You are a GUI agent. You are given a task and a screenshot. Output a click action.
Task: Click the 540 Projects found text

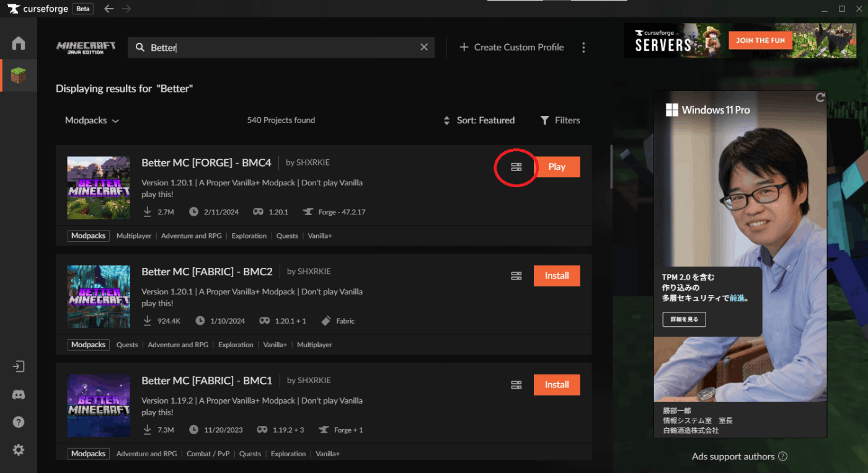click(281, 120)
